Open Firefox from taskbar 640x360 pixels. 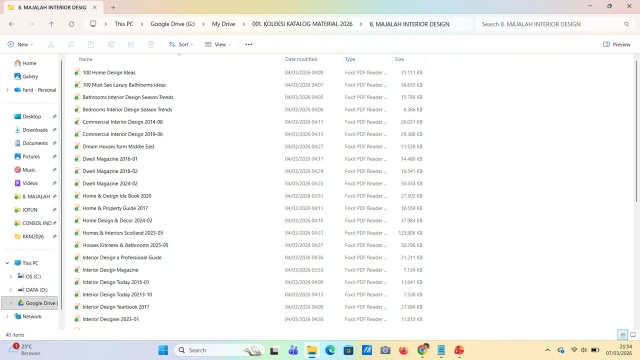pyautogui.click(x=404, y=350)
